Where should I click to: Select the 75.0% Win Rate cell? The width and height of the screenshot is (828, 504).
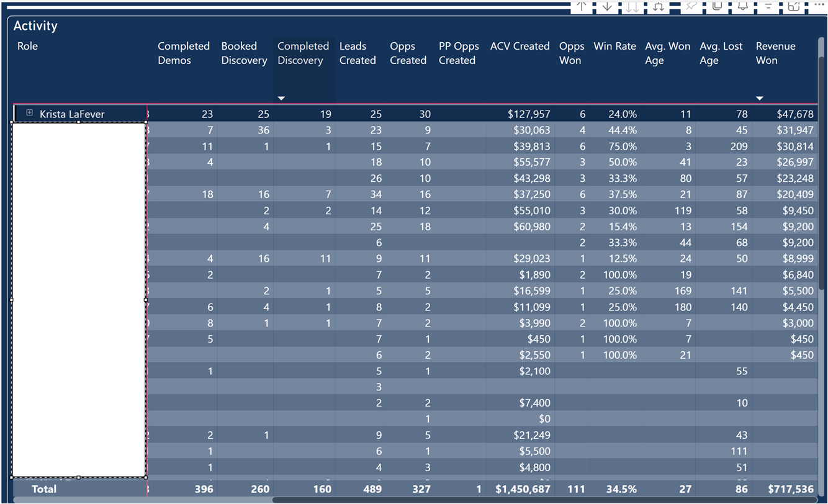click(x=623, y=146)
